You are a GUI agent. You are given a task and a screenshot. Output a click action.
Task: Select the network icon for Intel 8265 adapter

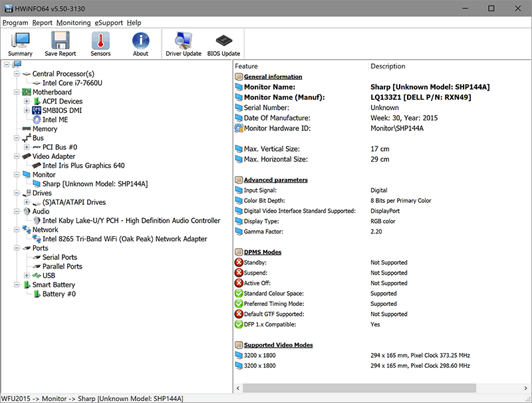(x=37, y=239)
